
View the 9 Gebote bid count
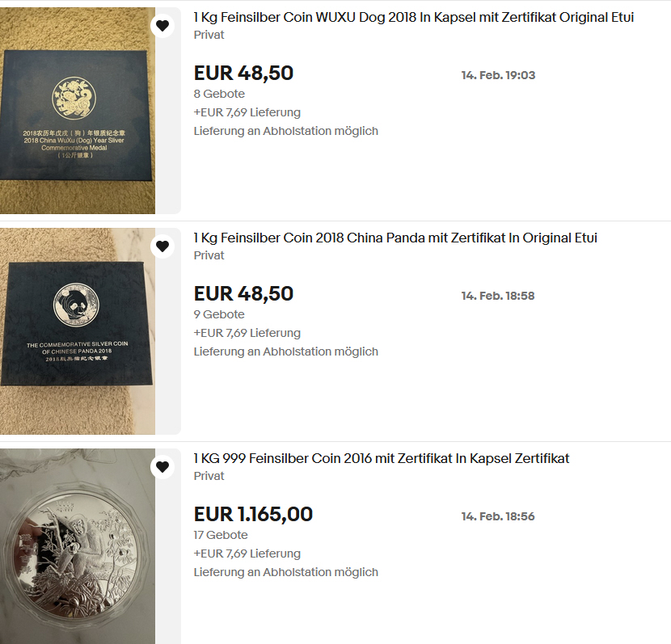pos(219,314)
